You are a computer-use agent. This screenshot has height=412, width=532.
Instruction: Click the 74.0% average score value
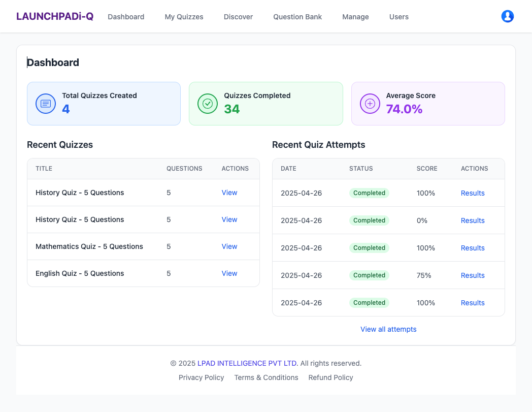[404, 109]
